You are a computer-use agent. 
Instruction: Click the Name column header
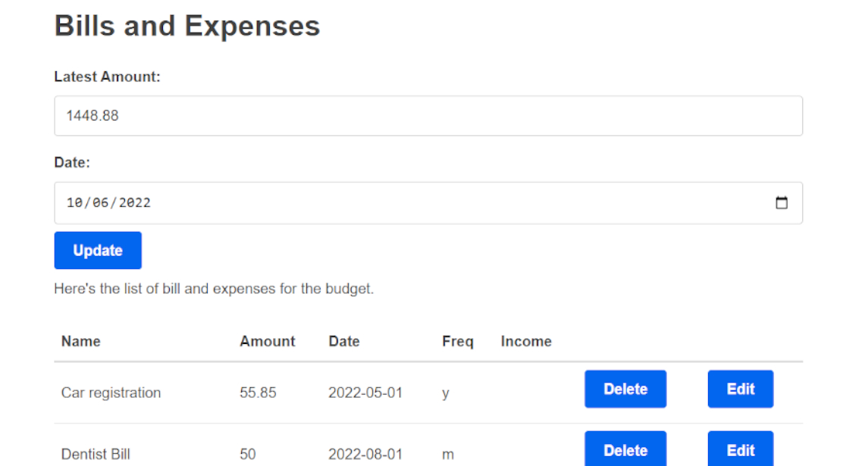pos(81,341)
